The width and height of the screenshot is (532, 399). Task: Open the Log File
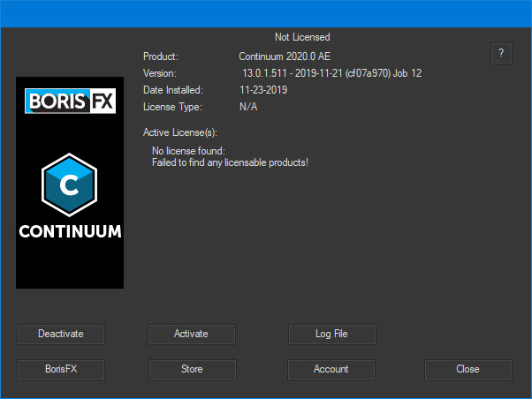click(x=331, y=335)
